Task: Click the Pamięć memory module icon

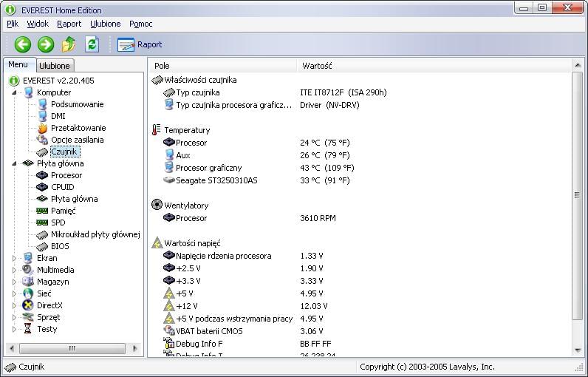Action: [x=42, y=211]
